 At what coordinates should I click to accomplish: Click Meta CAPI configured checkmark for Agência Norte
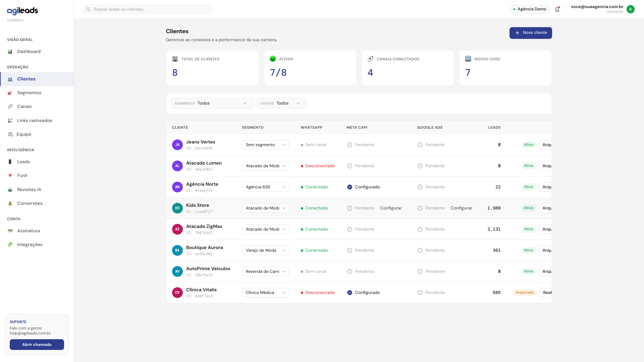click(x=350, y=187)
